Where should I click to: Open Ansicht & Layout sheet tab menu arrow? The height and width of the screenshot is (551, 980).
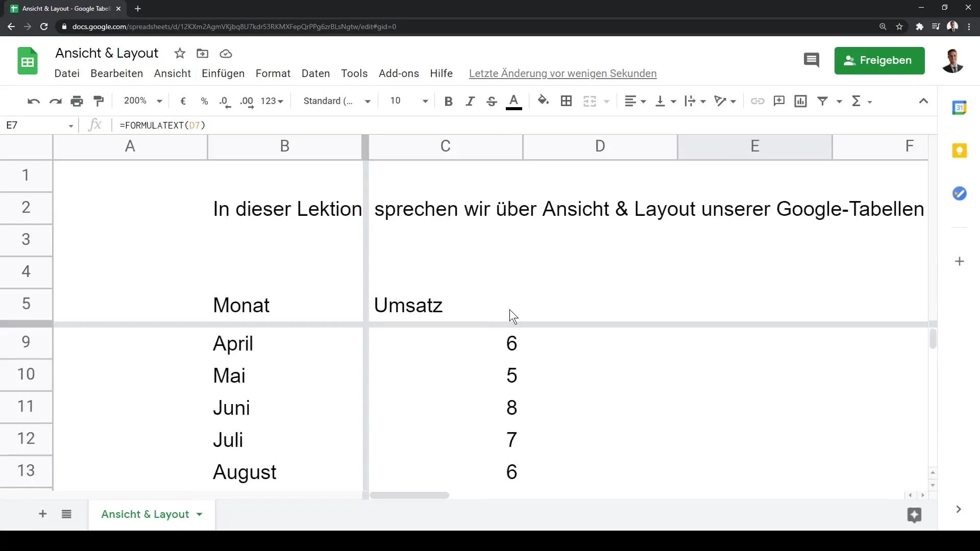point(200,514)
